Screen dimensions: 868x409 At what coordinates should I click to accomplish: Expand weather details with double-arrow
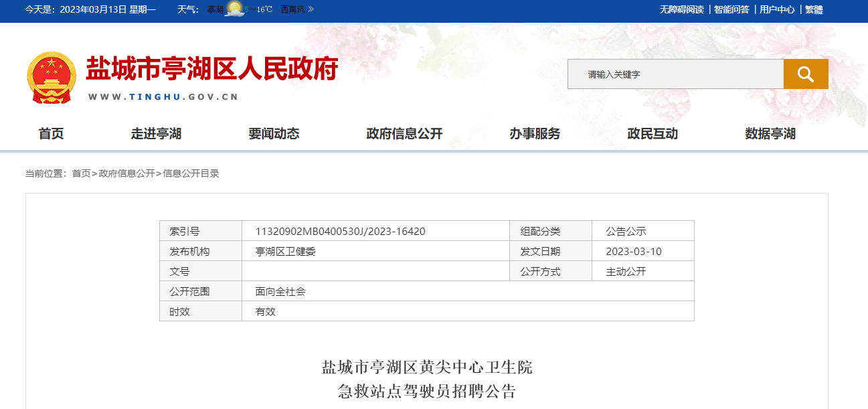(x=311, y=9)
